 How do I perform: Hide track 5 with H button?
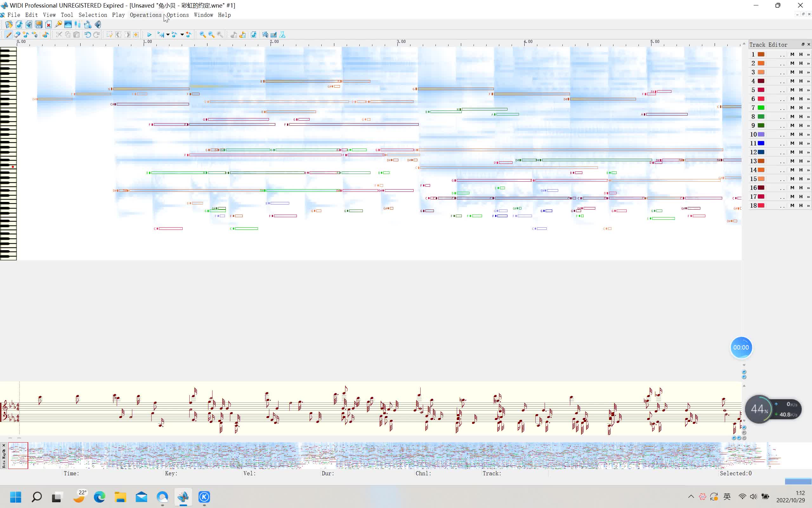pyautogui.click(x=801, y=90)
